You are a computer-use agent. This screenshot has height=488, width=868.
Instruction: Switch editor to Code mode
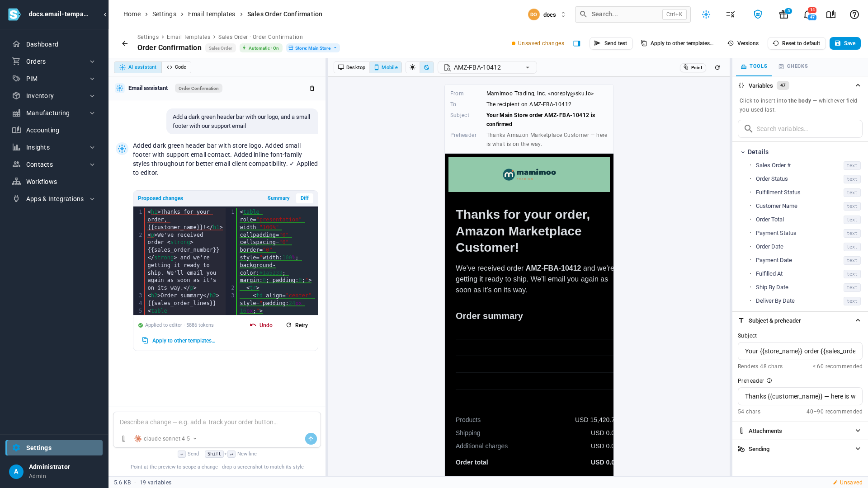tap(176, 67)
